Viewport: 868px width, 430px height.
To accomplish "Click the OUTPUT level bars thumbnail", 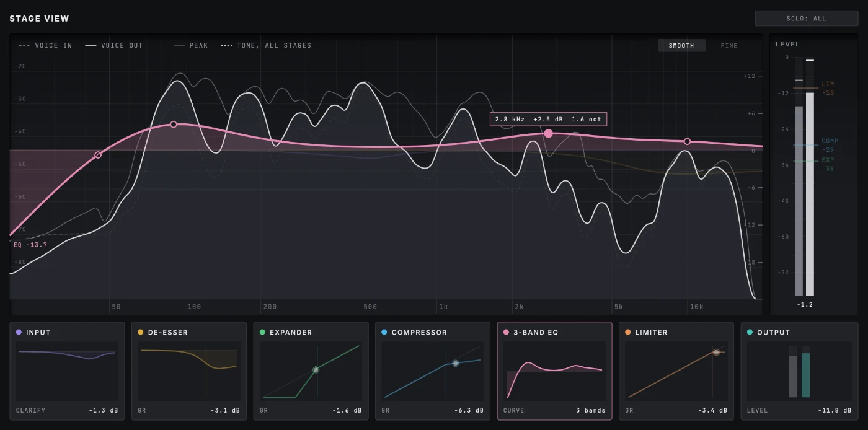I will (799, 371).
